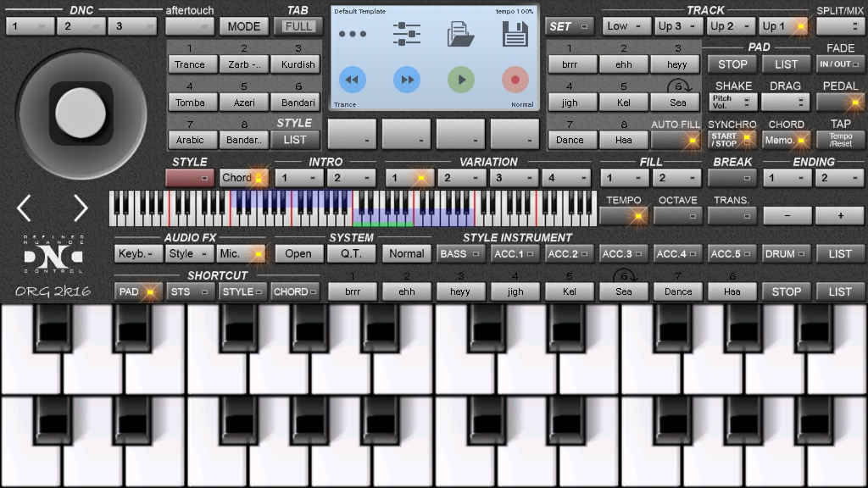Go to previous page with left arrow
This screenshot has height=488, width=868.
pyautogui.click(x=25, y=208)
